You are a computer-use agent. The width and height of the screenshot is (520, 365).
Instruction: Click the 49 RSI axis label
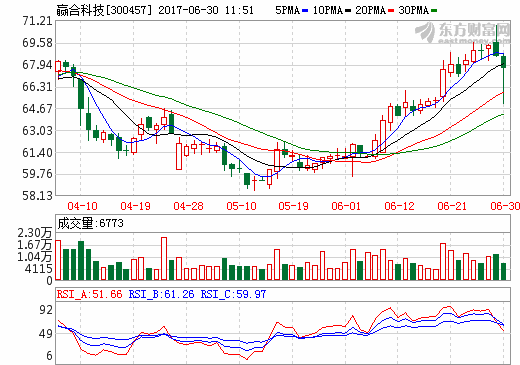[46, 334]
